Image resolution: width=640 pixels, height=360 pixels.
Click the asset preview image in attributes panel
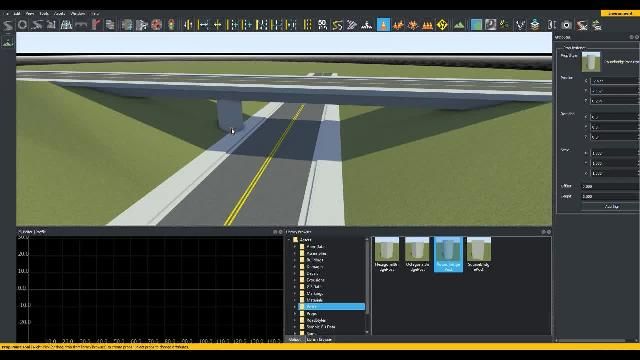(x=591, y=62)
